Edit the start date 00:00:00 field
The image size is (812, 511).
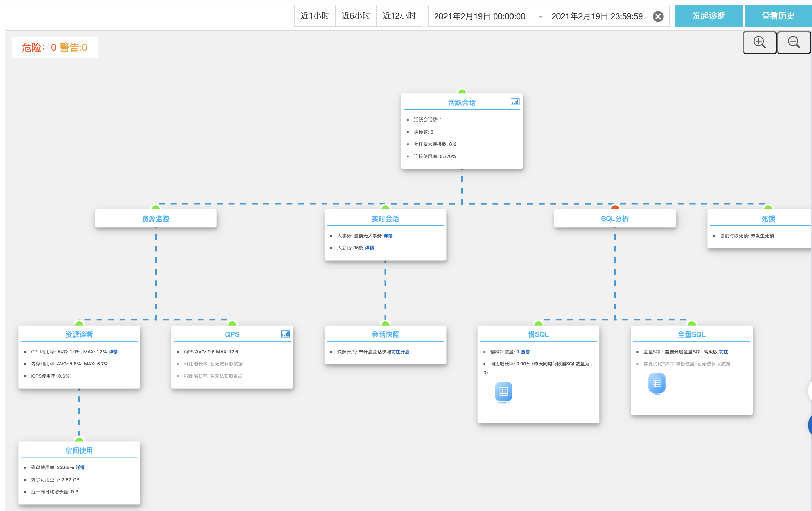point(480,16)
